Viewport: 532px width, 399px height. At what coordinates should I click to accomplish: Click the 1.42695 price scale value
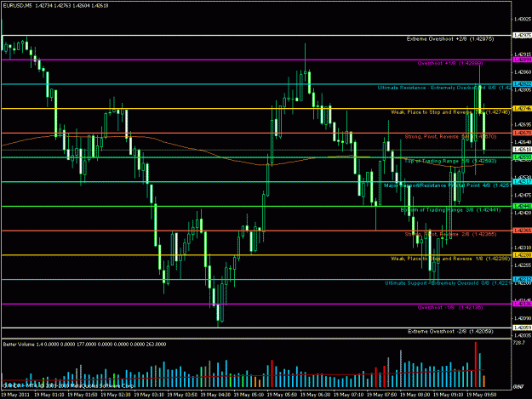click(x=523, y=125)
